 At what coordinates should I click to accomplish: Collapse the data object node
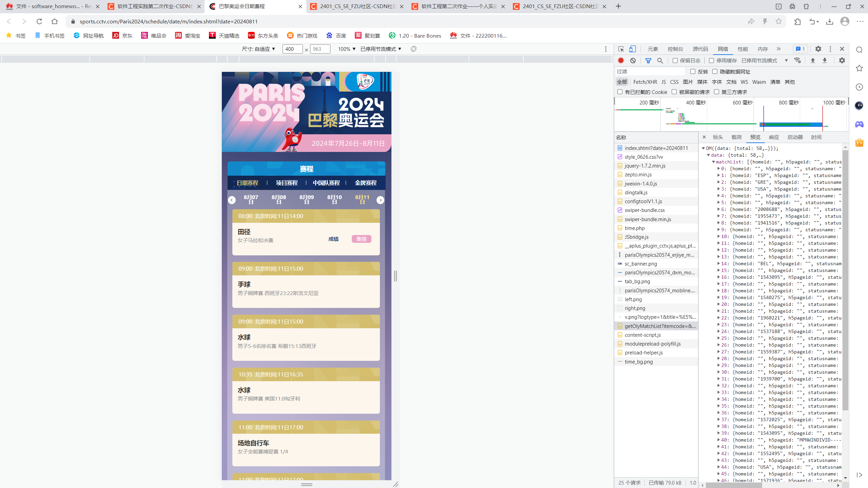(709, 155)
